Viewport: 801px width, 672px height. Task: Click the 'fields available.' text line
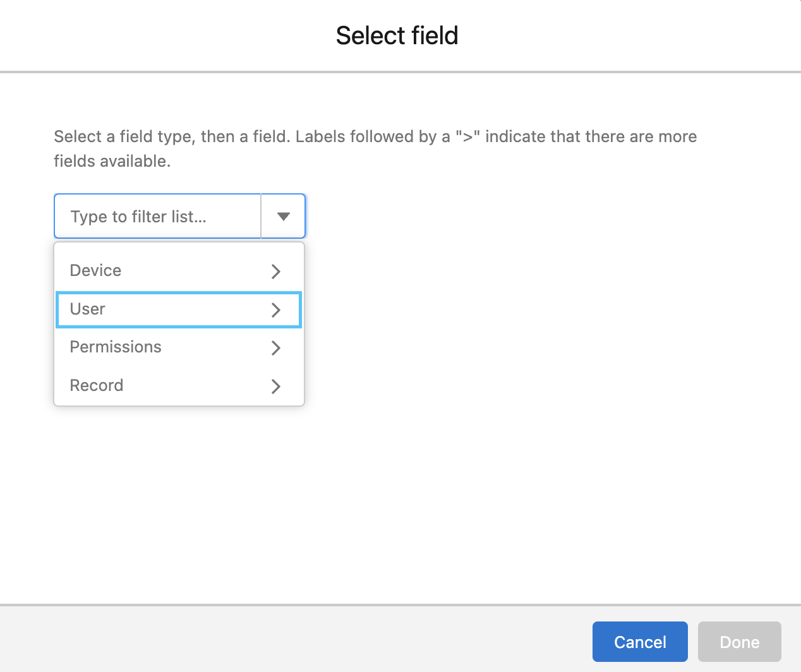pyautogui.click(x=112, y=162)
